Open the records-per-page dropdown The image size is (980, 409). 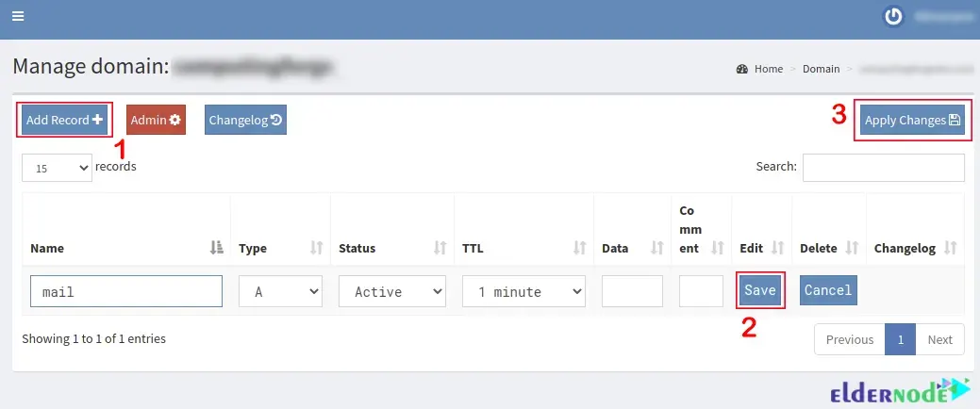57,168
